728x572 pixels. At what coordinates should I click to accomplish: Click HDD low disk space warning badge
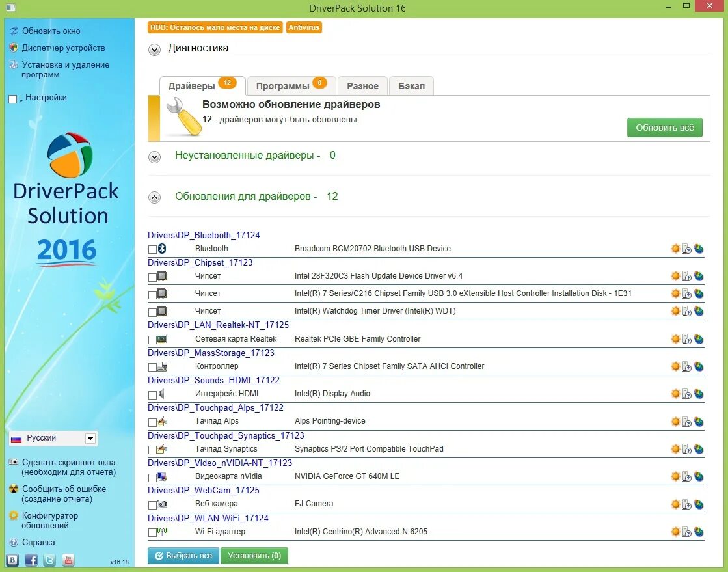pos(215,27)
